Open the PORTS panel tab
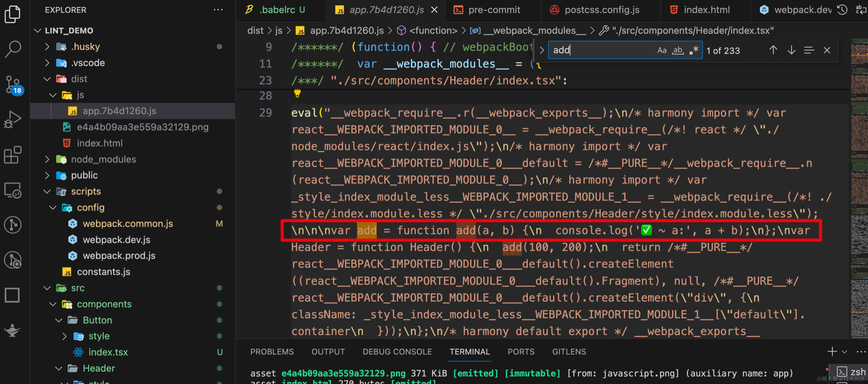Viewport: 868px width, 384px height. (x=521, y=352)
